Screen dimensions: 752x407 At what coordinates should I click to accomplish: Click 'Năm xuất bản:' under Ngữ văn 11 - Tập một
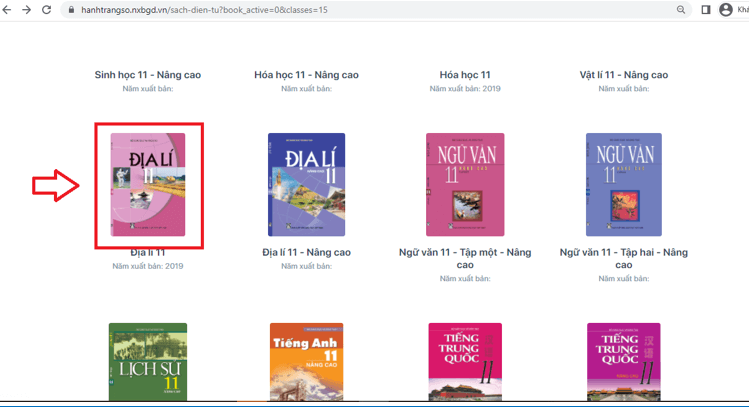(465, 279)
